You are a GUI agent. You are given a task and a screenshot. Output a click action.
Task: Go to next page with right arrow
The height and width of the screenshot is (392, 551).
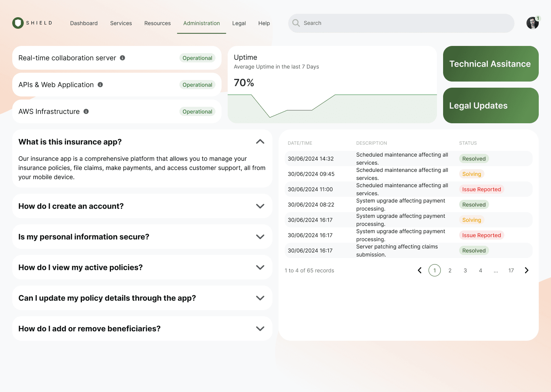point(527,270)
